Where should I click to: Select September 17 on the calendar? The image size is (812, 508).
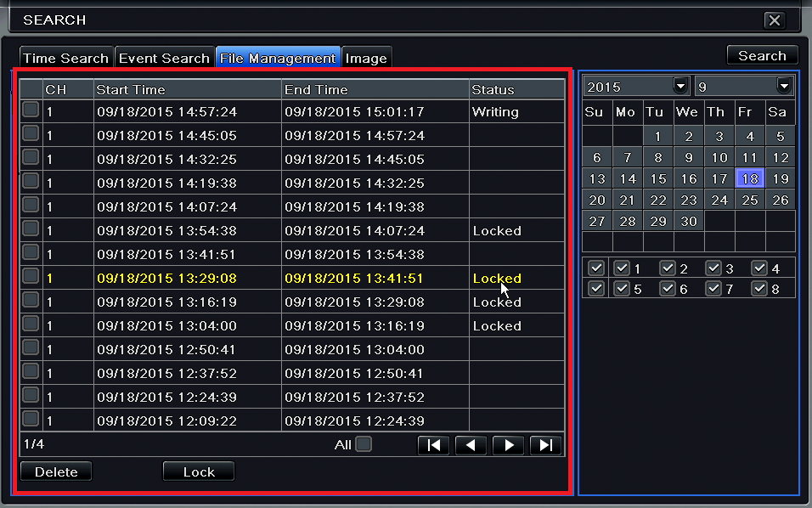719,178
